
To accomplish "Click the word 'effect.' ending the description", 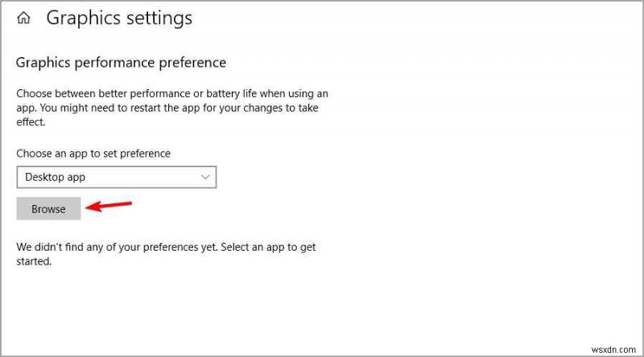I will [31, 122].
